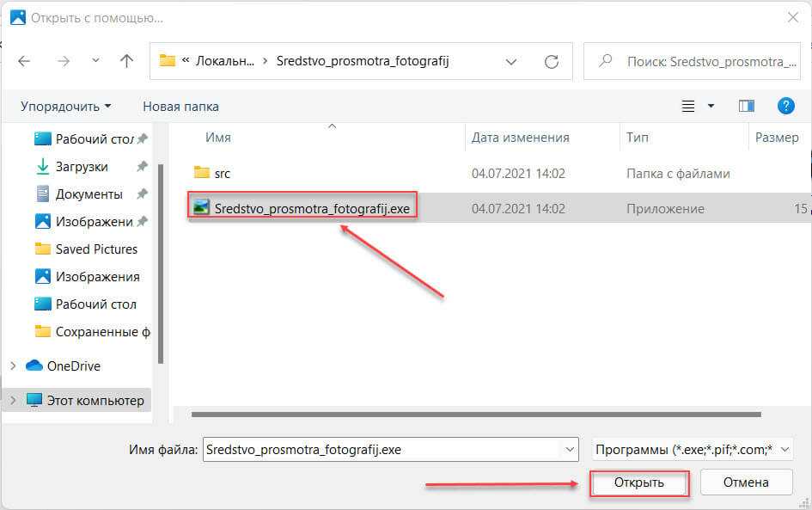Expand the OneDrive tree node
This screenshot has height=510, width=812.
[12, 366]
